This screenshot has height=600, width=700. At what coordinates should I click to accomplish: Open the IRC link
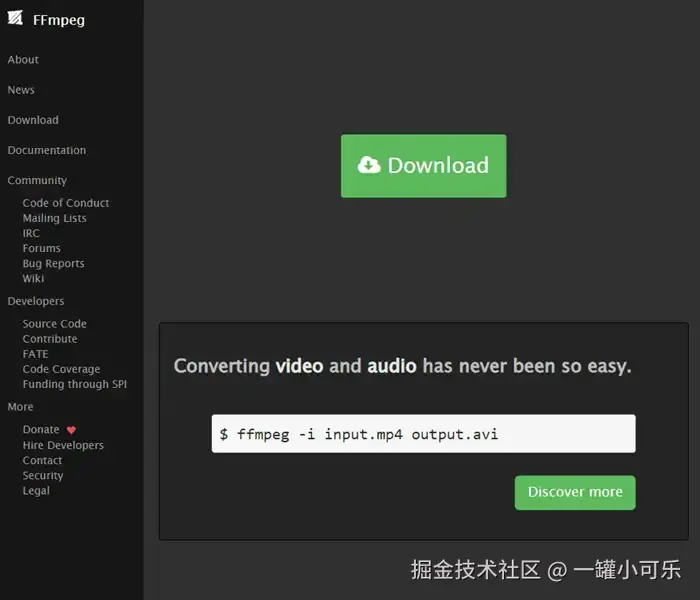coord(31,233)
